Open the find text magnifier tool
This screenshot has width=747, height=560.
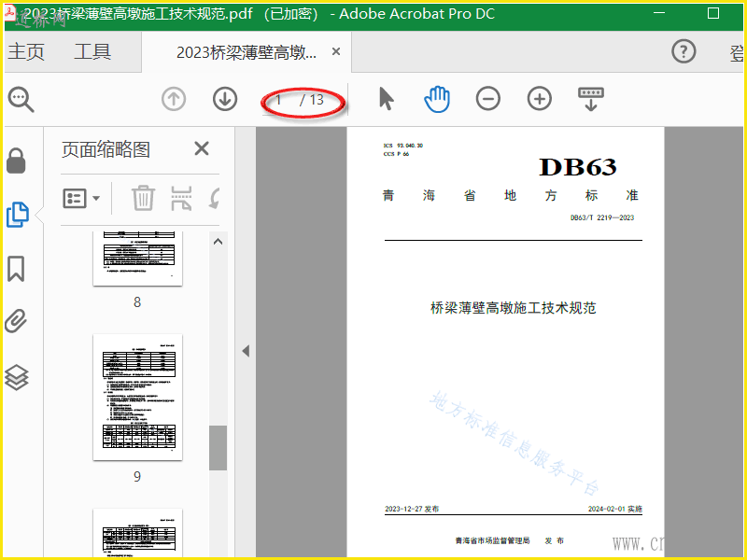(21, 99)
